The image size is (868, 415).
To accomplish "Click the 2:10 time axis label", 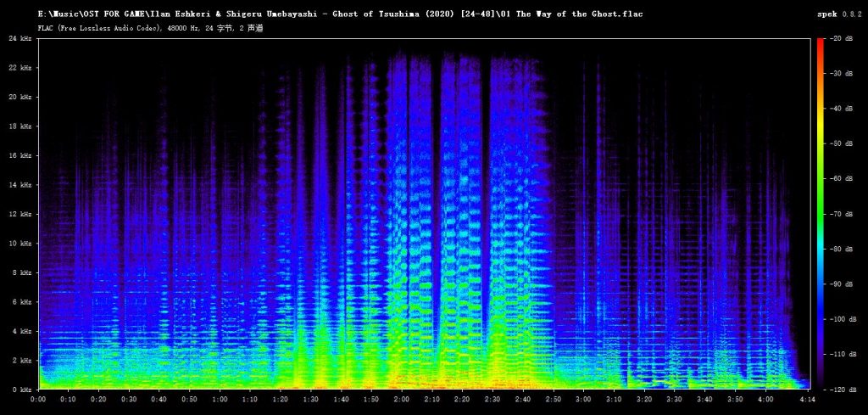I will click(x=431, y=399).
